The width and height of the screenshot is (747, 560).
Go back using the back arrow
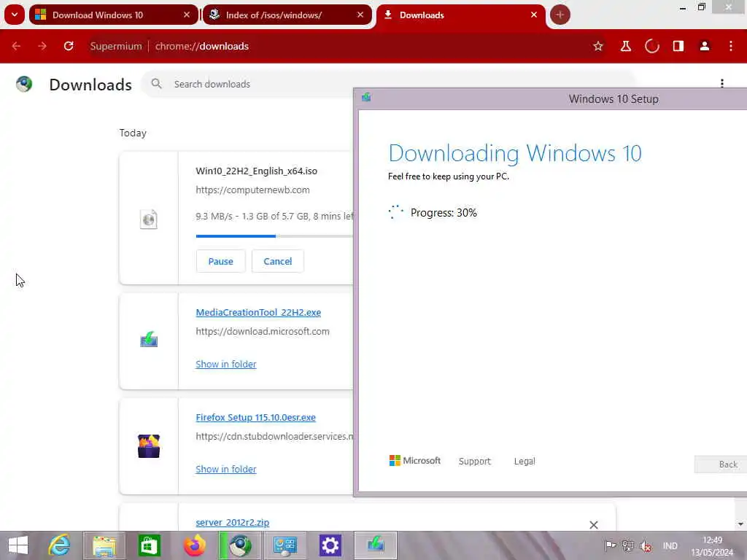click(x=16, y=46)
